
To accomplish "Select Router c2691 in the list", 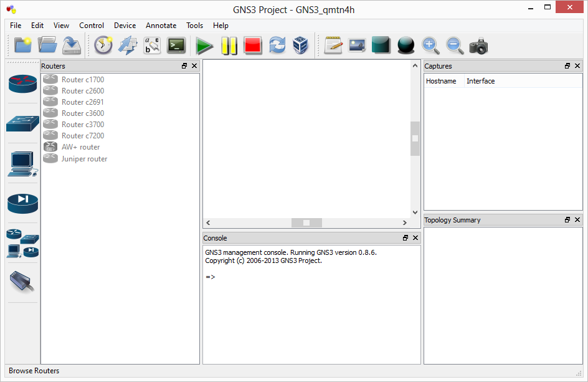I will 120,102.
